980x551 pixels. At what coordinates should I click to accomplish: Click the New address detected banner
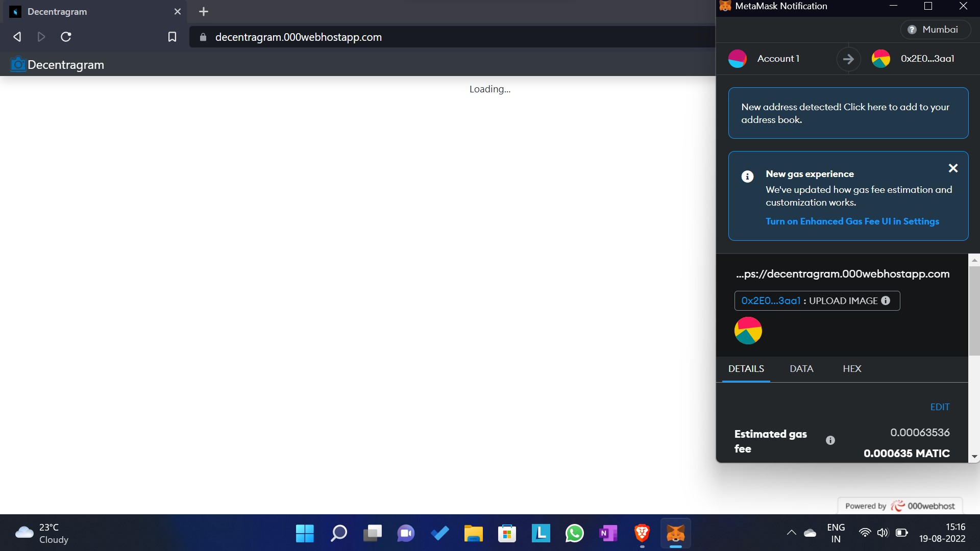[x=848, y=113]
